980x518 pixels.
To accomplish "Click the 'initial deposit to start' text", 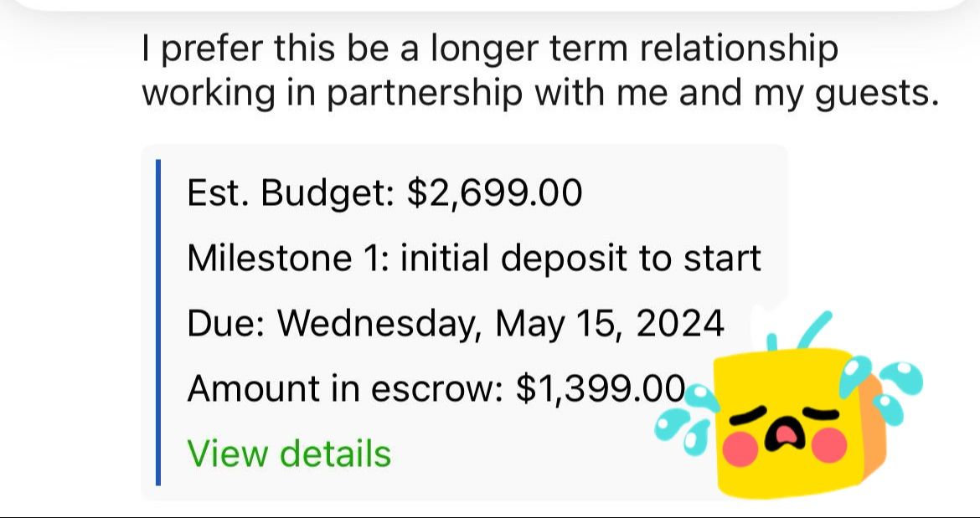I will click(580, 258).
